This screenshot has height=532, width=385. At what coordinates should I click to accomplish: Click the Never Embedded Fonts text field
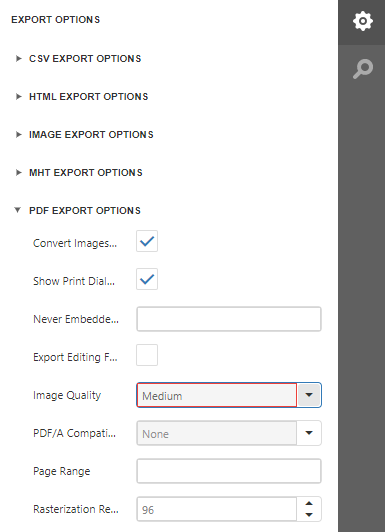[x=229, y=319]
